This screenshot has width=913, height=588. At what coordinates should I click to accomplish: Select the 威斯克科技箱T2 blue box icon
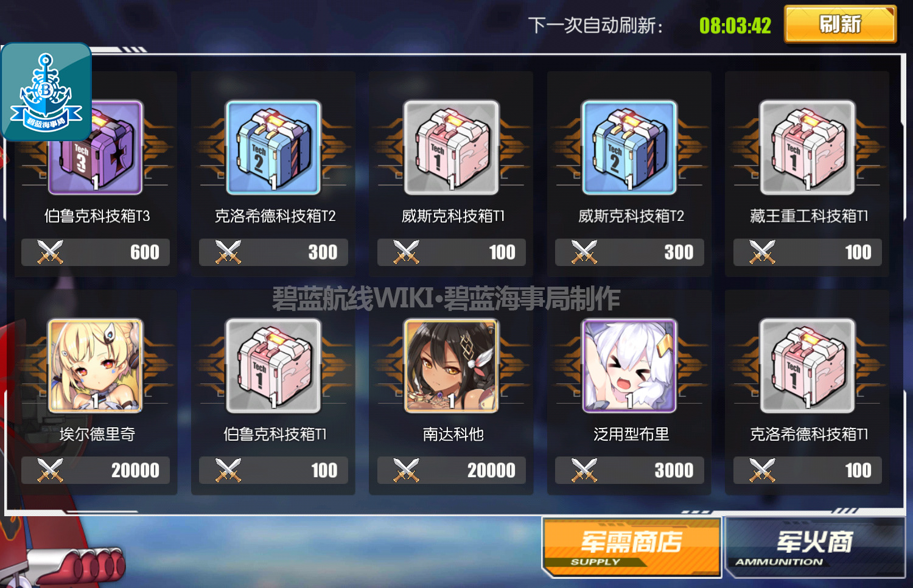click(x=629, y=147)
